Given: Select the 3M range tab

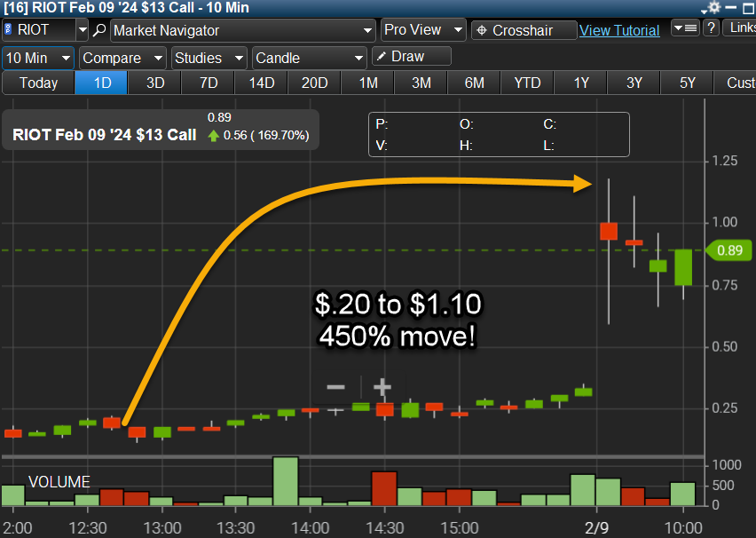Looking at the screenshot, I should click(x=421, y=83).
